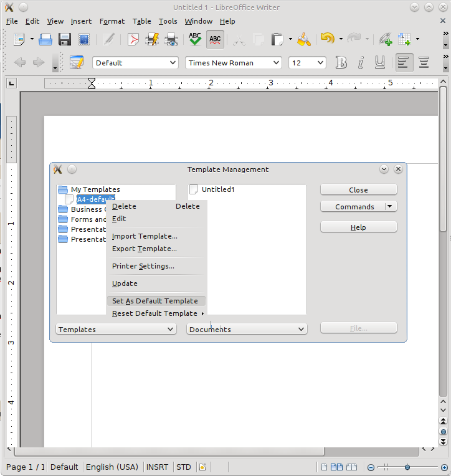
Task: Click zoom out minus button
Action: (x=371, y=467)
